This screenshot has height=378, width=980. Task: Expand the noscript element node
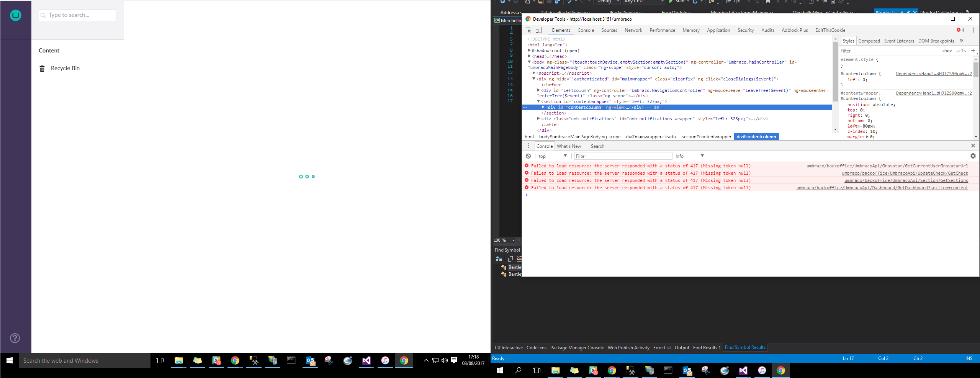coord(534,73)
